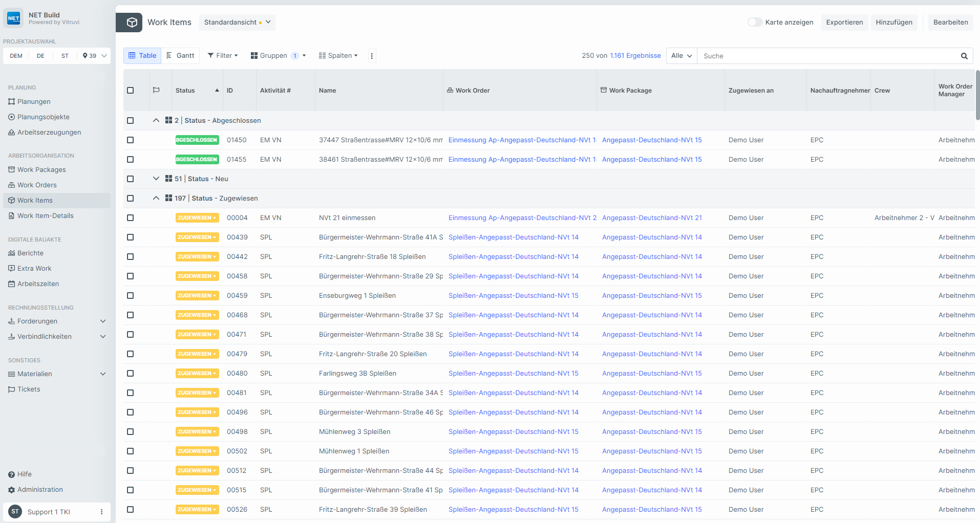Screen dimensions: 980x523
Task: Click the Exportieren button
Action: [x=844, y=23]
